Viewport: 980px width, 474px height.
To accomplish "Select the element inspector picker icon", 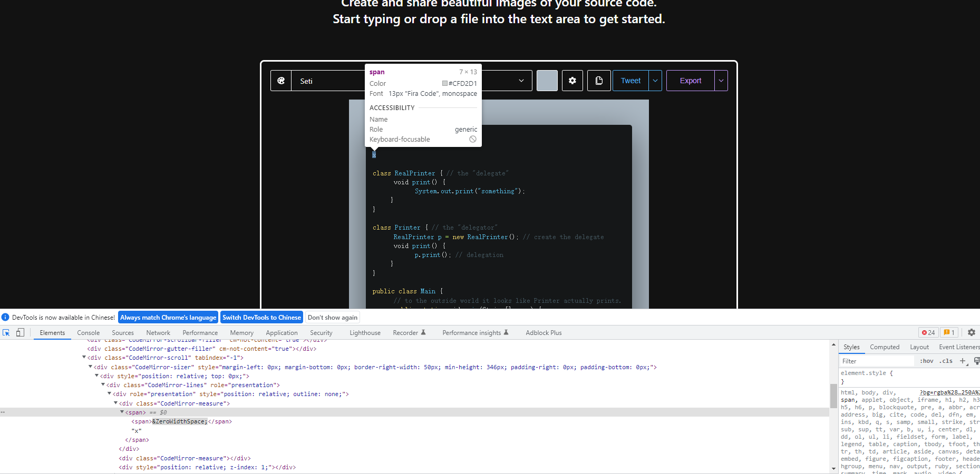I will [6, 332].
